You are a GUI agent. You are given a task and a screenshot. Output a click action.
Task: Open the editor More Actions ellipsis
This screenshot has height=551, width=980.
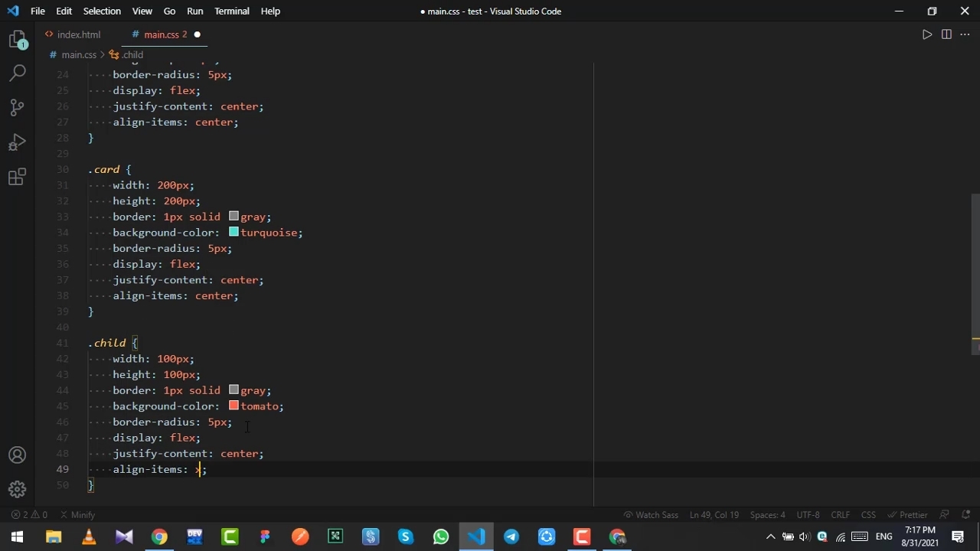pos(965,34)
